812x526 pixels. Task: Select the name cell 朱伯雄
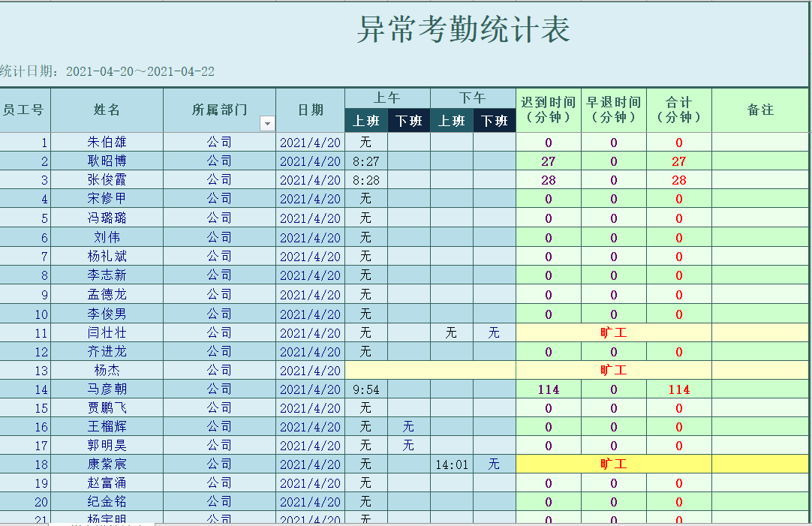[x=107, y=143]
